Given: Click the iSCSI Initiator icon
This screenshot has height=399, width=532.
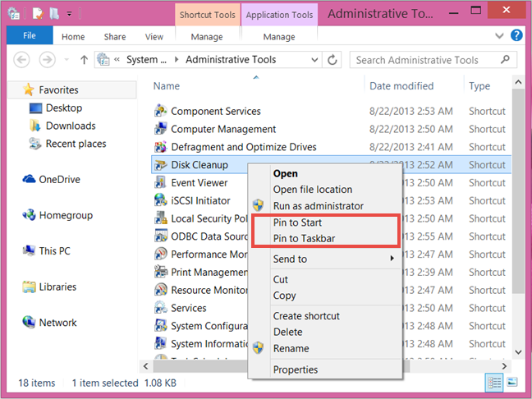Looking at the screenshot, I should pos(160,200).
